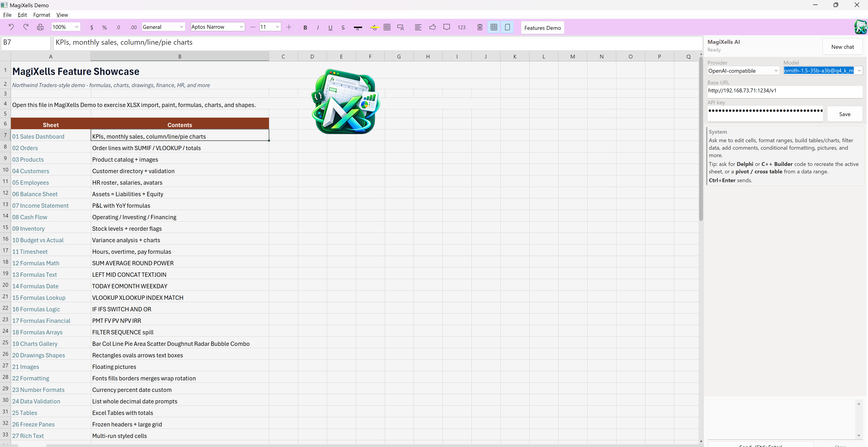Click the New chat button

(x=842, y=47)
